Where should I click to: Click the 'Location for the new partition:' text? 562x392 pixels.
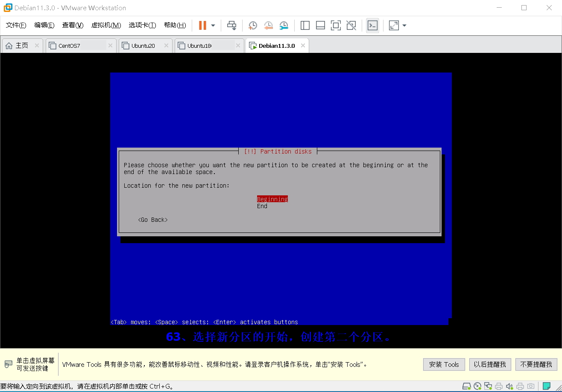[x=177, y=186]
